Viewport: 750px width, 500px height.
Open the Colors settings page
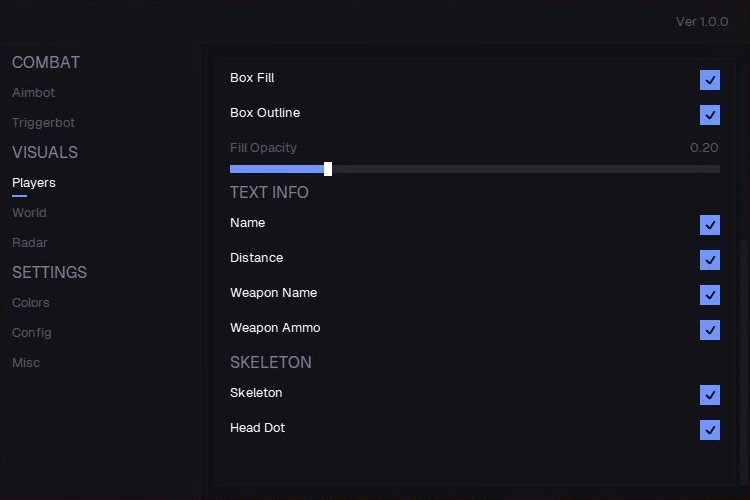point(31,302)
